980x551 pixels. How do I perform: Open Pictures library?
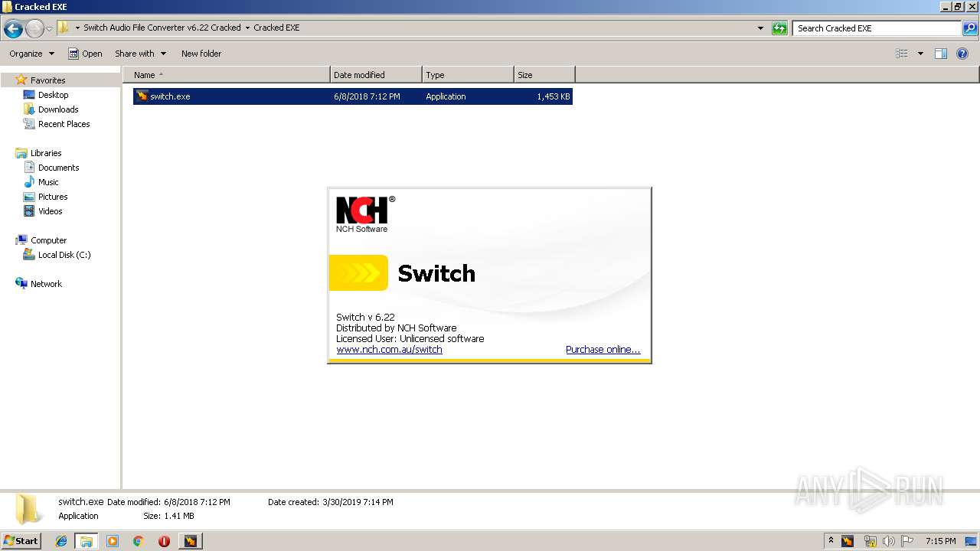click(53, 197)
